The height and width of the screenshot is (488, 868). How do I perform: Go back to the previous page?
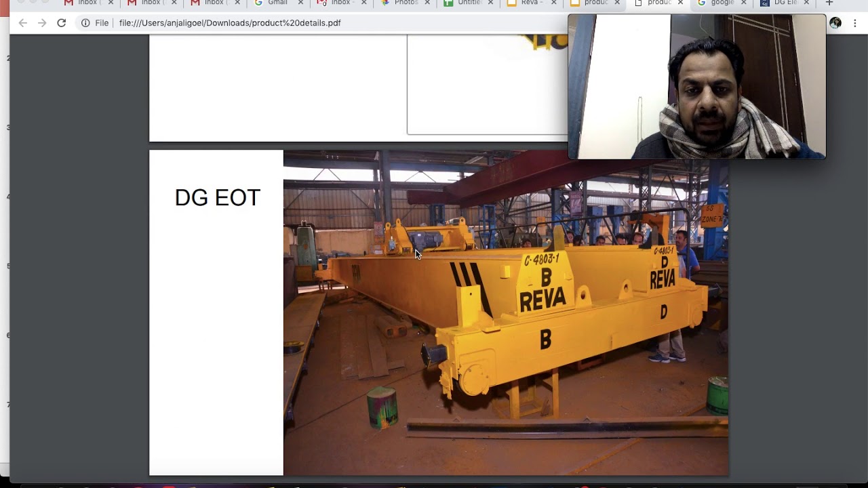[x=23, y=23]
